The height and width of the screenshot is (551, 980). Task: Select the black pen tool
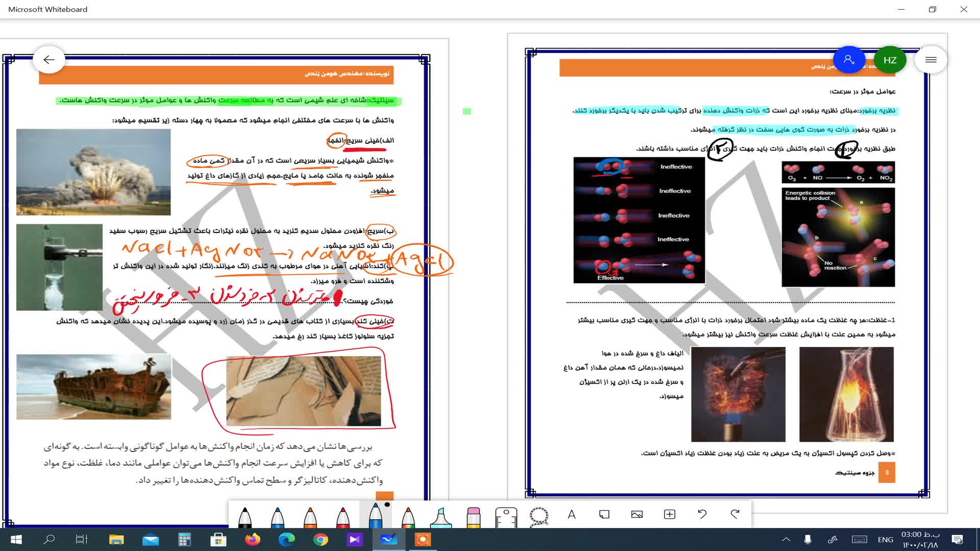pyautogui.click(x=245, y=516)
